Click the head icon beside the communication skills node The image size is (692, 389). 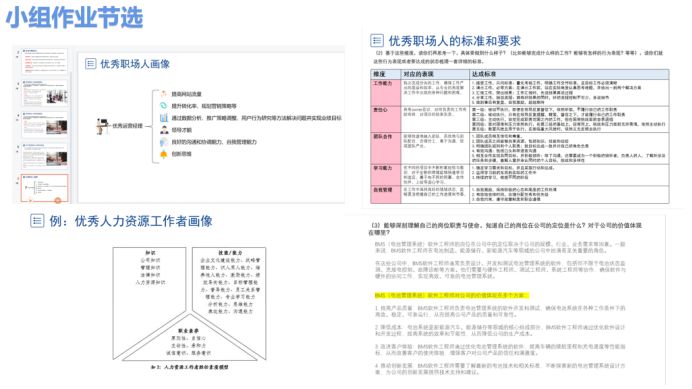pyautogui.click(x=164, y=142)
